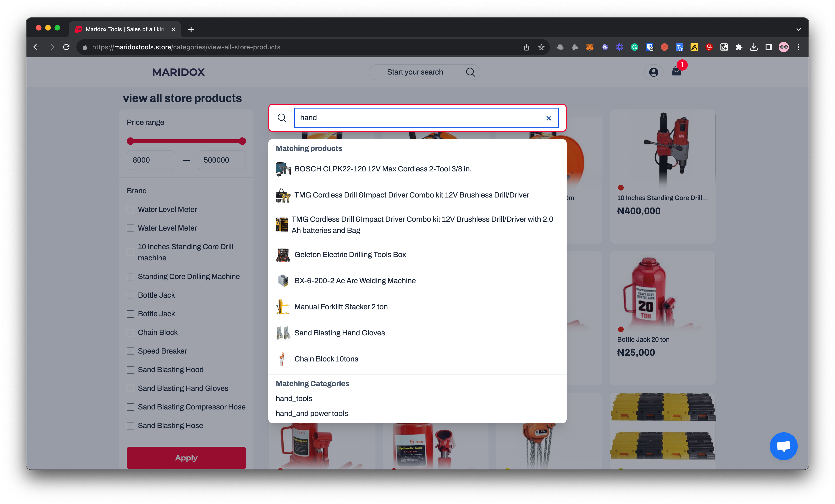This screenshot has height=504, width=835.
Task: Open the user account icon
Action: coord(653,72)
